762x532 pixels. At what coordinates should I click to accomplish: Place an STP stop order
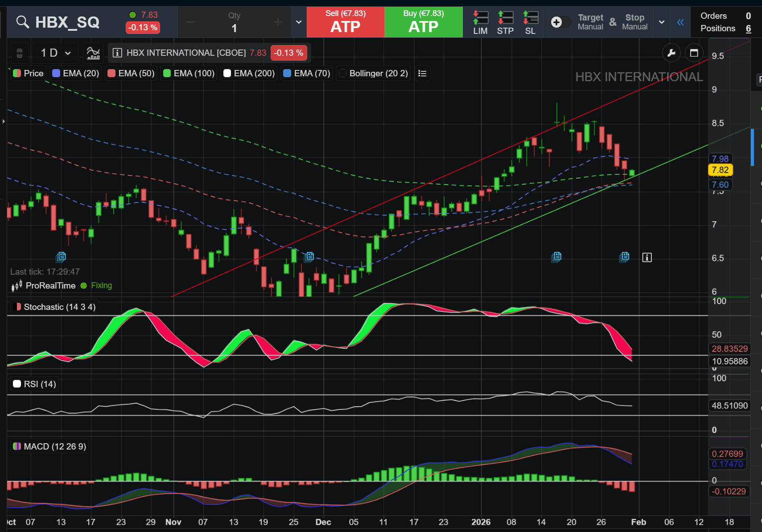pos(505,22)
